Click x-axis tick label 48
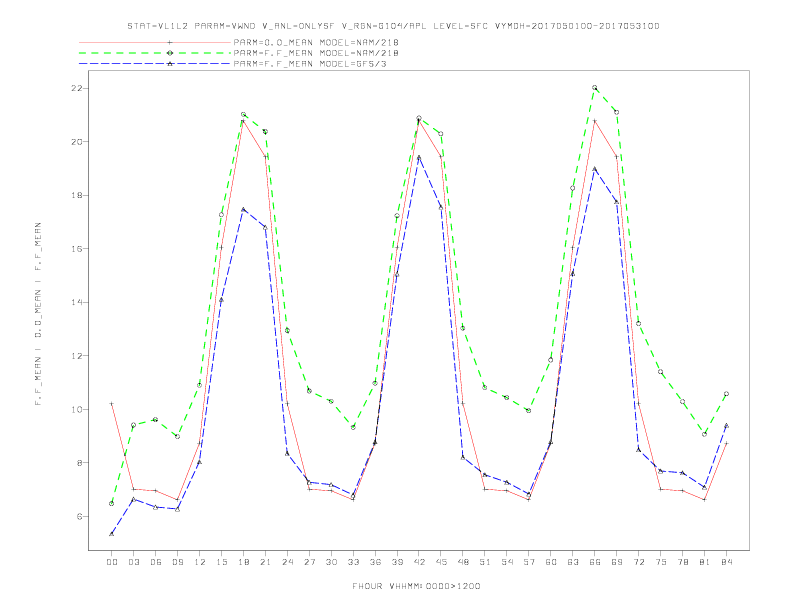This screenshot has width=792, height=612. pos(463,562)
